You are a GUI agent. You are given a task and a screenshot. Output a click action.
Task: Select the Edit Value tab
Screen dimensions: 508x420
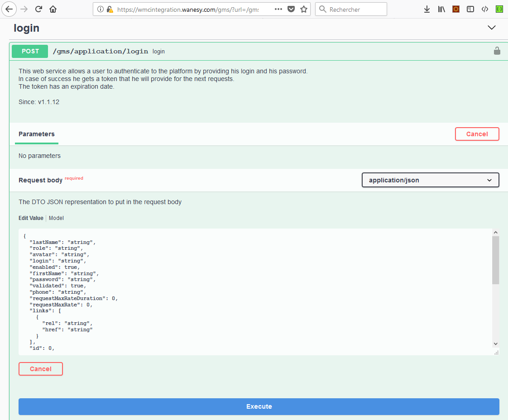pyautogui.click(x=31, y=218)
